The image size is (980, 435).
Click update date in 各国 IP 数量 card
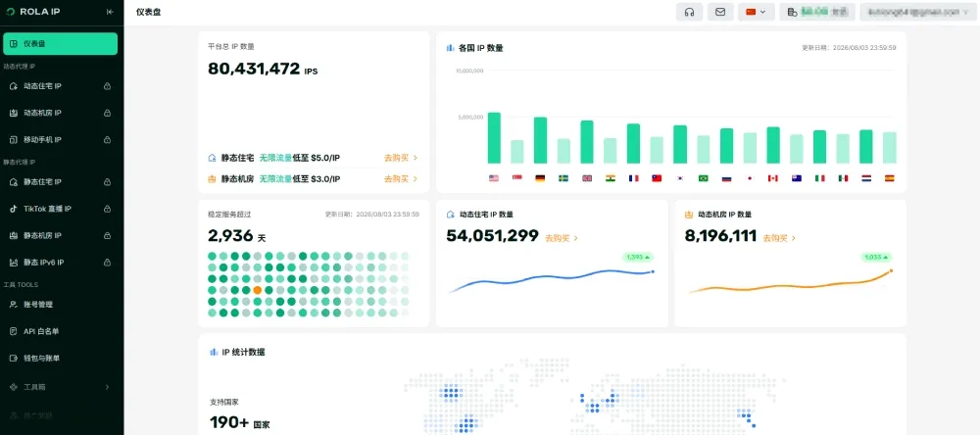click(x=850, y=47)
